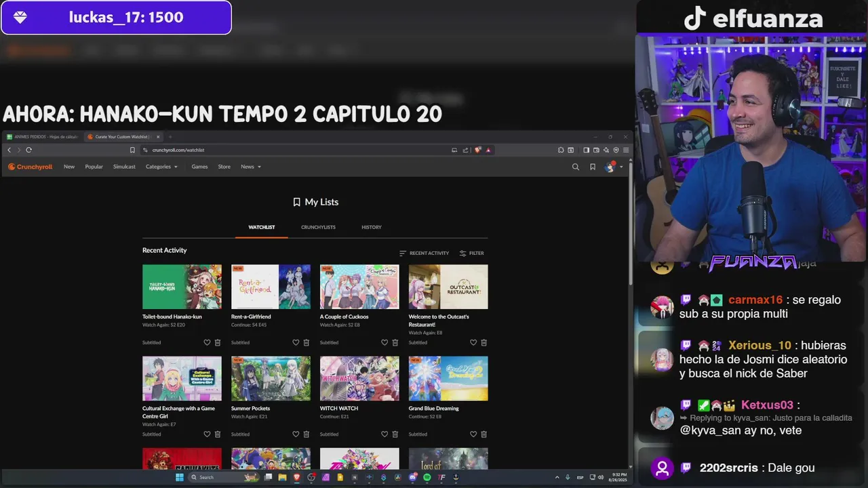
Task: Open the A Couple of Cuckoos thumbnail
Action: (x=359, y=287)
